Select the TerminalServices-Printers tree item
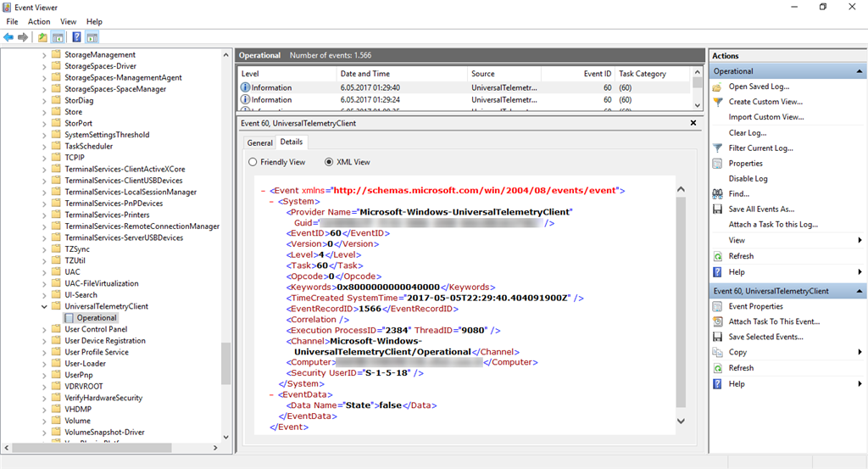This screenshot has height=469, width=868. click(107, 215)
